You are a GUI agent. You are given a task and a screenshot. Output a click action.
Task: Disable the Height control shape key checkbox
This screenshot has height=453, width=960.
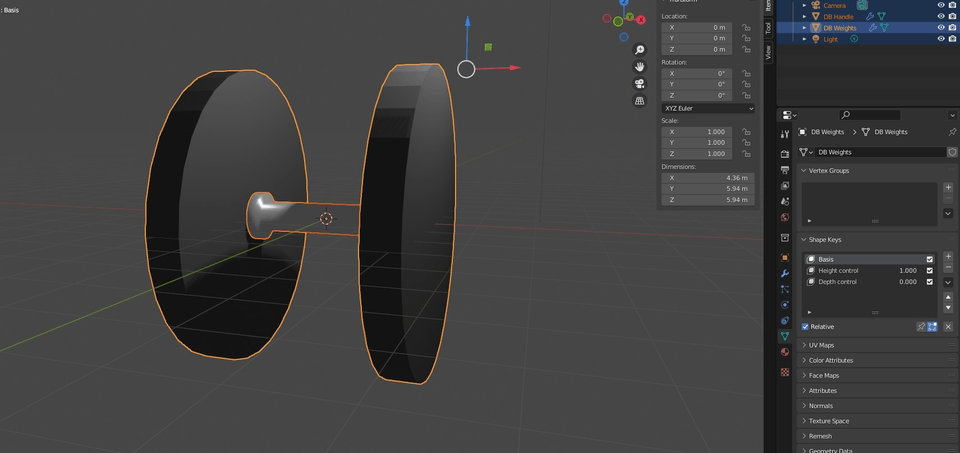pyautogui.click(x=930, y=271)
